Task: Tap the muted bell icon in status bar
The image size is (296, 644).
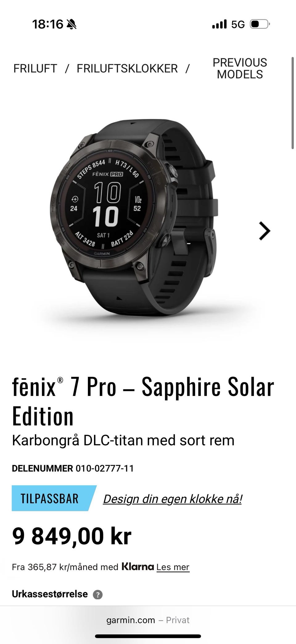Action: tap(72, 24)
